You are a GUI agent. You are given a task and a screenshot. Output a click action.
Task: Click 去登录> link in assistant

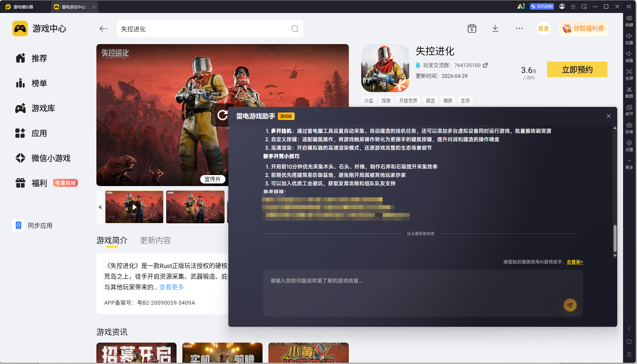[575, 262]
